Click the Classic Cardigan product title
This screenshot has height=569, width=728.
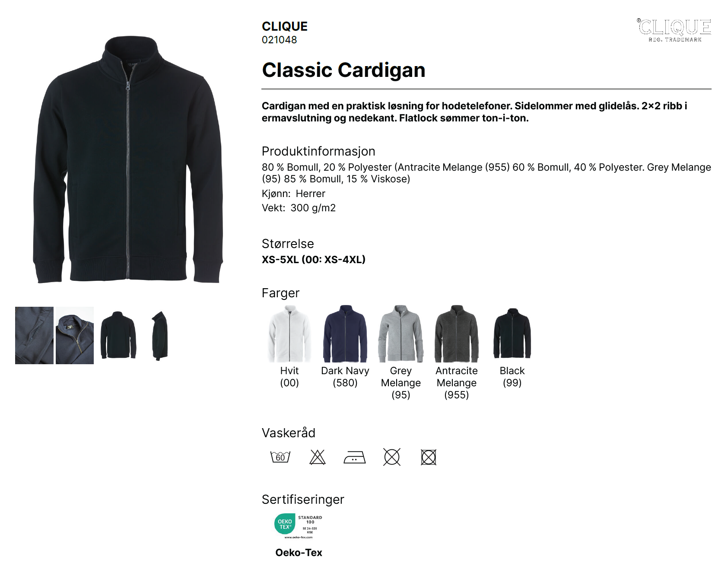343,70
